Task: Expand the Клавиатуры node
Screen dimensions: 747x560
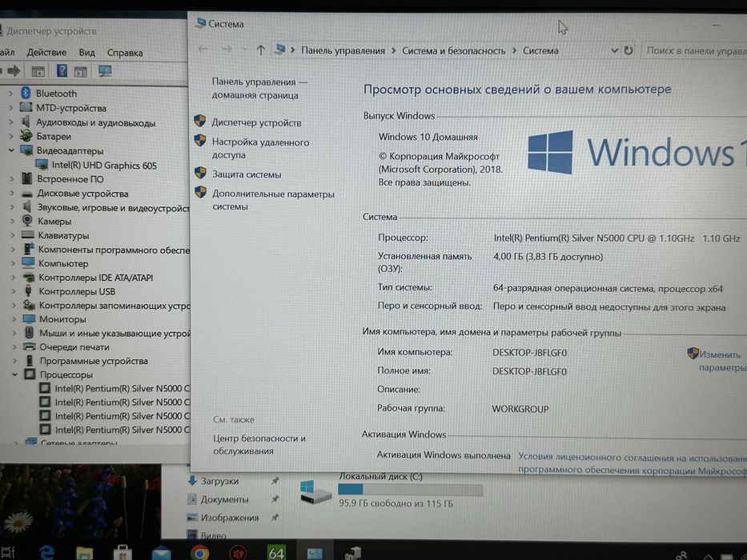Action: pyautogui.click(x=12, y=234)
